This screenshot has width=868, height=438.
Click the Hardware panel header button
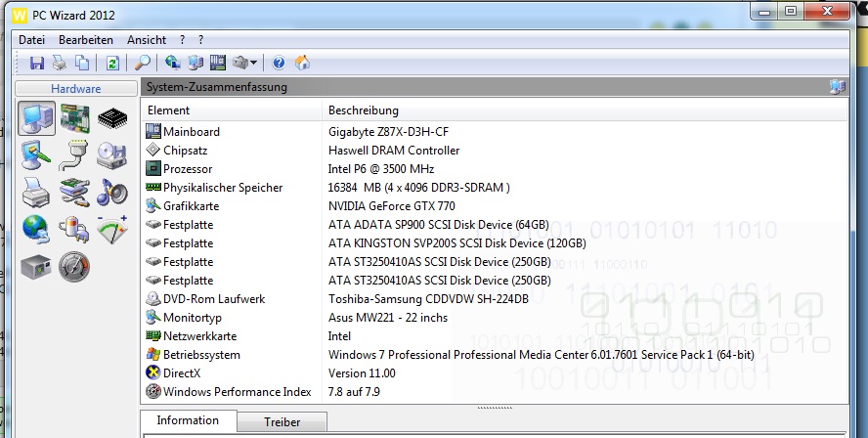[x=76, y=89]
